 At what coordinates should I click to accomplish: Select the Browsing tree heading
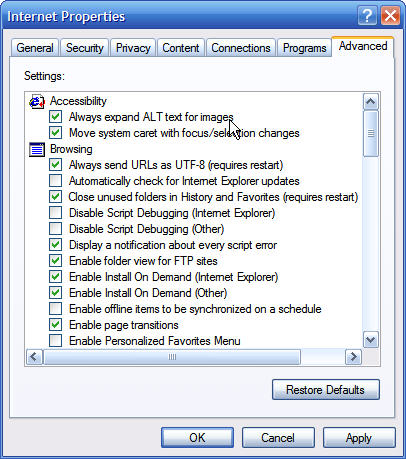point(71,149)
